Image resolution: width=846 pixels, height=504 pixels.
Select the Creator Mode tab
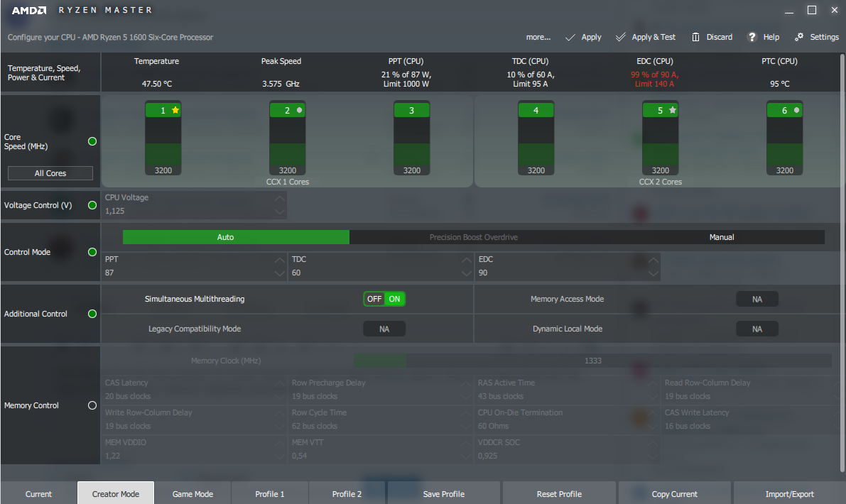[x=116, y=494]
